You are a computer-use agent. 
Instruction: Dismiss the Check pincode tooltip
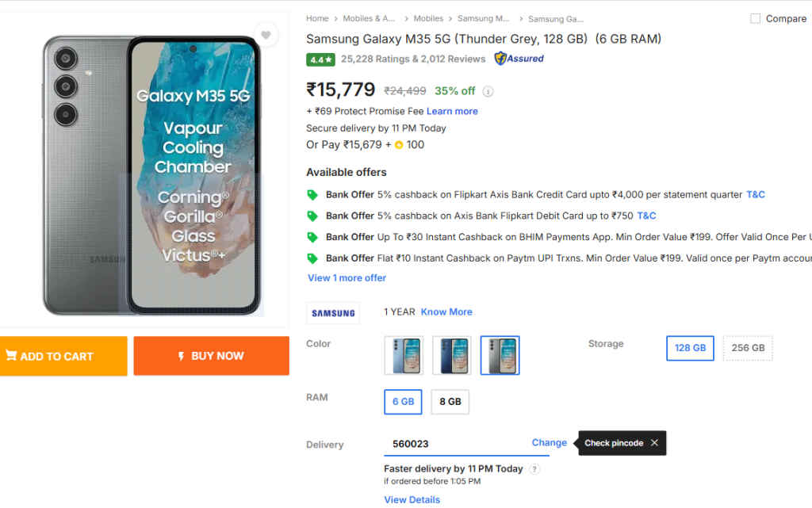tap(654, 443)
